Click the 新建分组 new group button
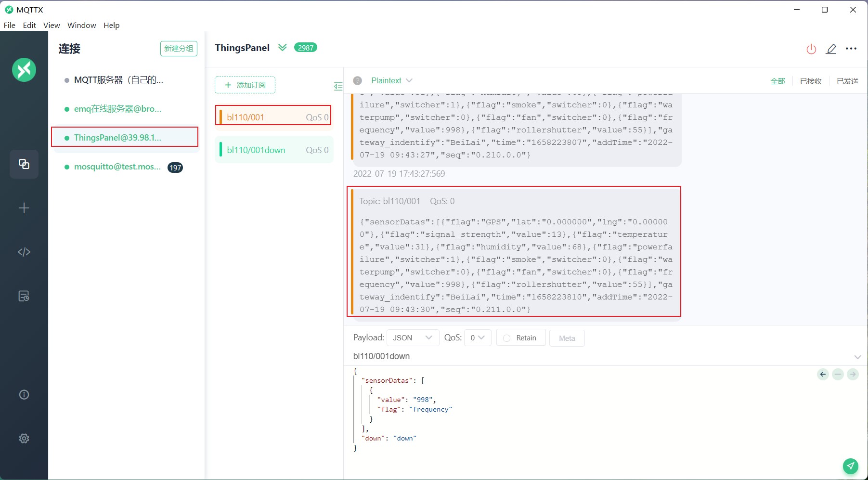This screenshot has height=480, width=868. [x=179, y=49]
